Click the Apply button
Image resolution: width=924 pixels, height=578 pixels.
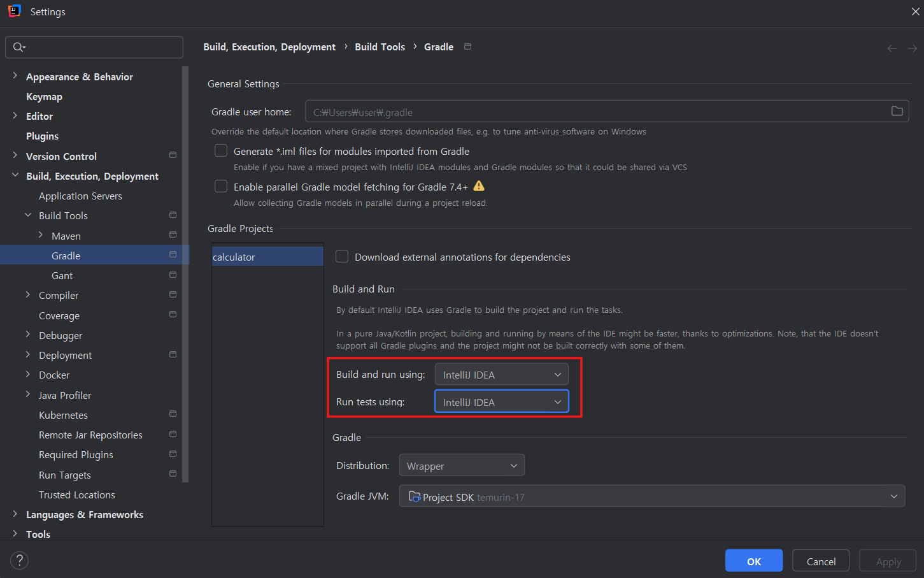pyautogui.click(x=888, y=560)
